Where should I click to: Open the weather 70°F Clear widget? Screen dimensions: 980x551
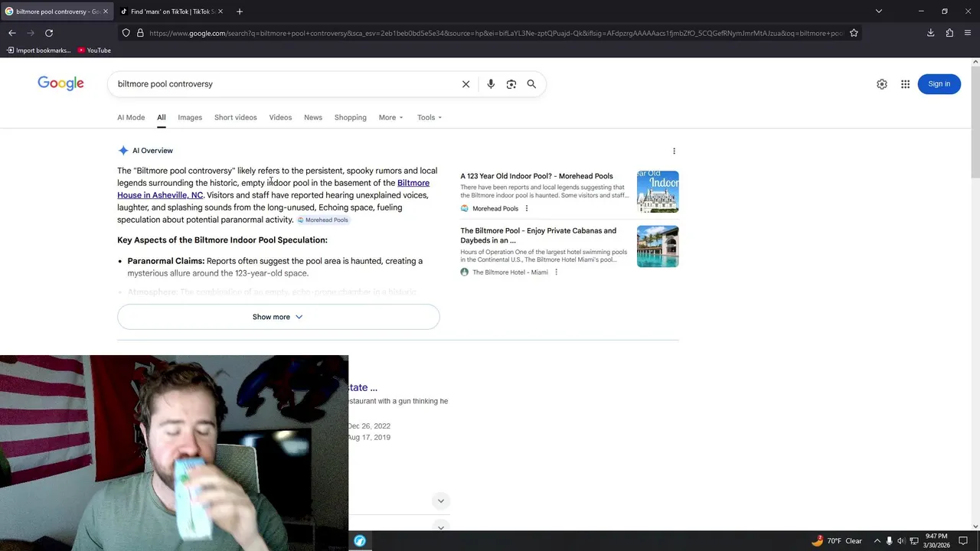point(837,541)
